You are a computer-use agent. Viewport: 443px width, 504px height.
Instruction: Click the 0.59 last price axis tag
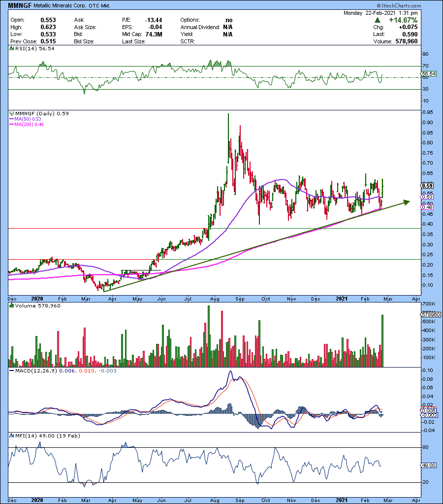point(427,186)
